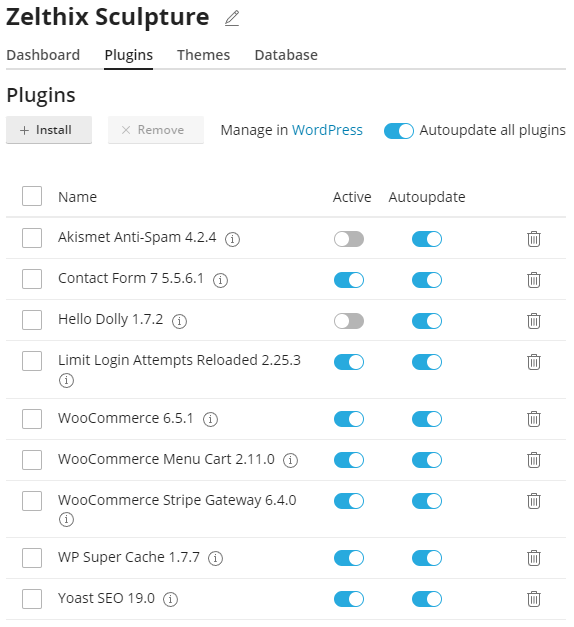Screen dimensions: 574x627
Task: Click trash icon for Hello Dolly plugin
Action: coord(534,321)
